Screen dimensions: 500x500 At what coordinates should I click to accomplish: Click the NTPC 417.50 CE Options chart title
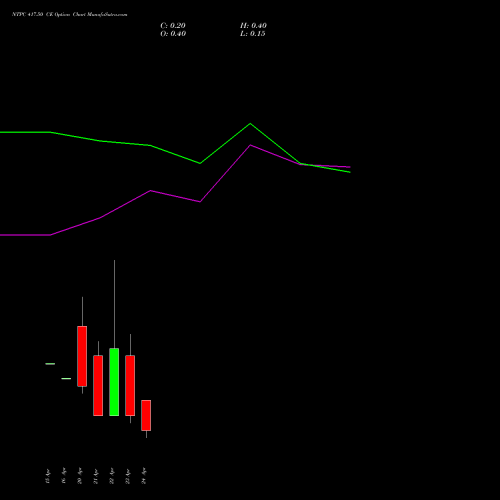[70, 15]
